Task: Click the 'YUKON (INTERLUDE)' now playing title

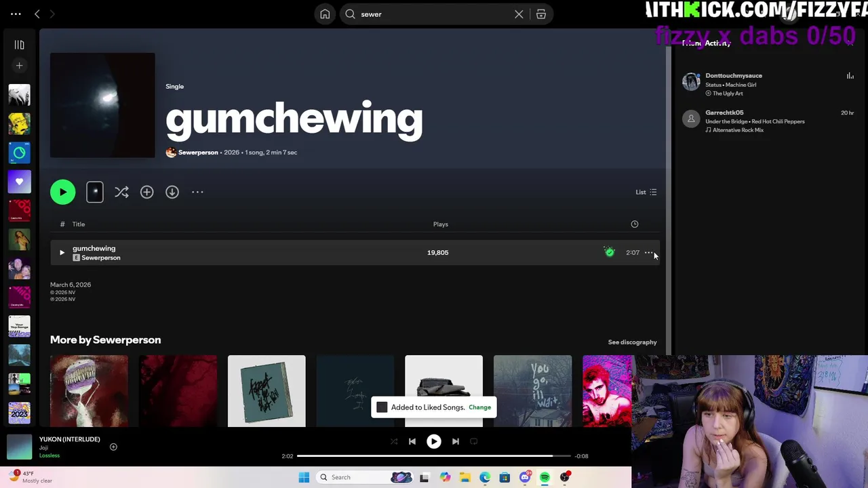Action: [69, 439]
